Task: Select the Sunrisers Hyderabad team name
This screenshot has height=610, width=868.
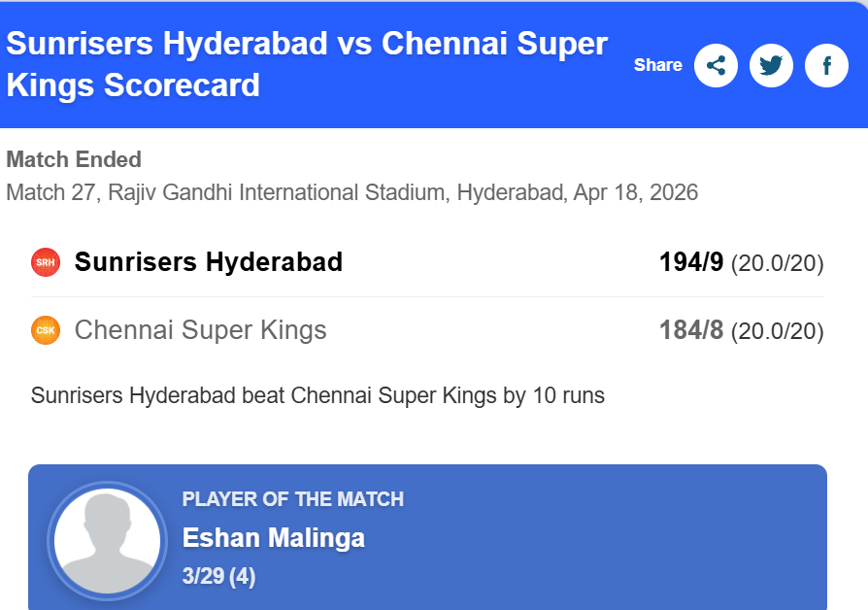Action: tap(209, 262)
